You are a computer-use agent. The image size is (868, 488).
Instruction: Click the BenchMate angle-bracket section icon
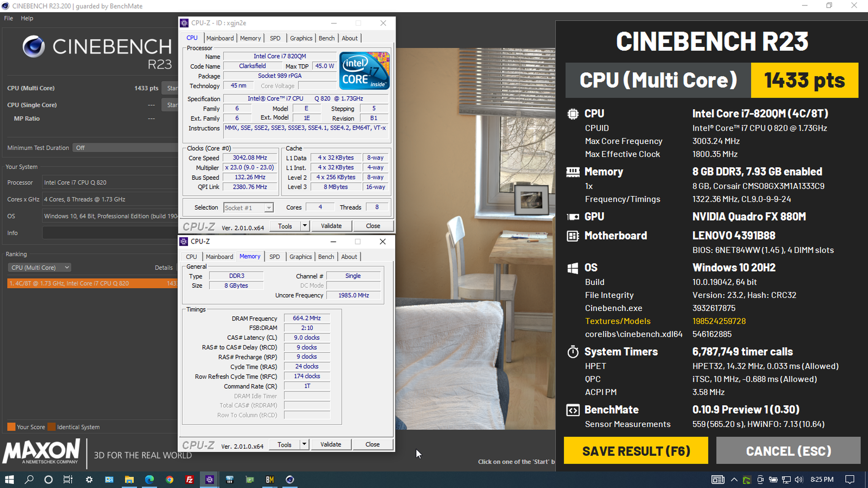(573, 410)
